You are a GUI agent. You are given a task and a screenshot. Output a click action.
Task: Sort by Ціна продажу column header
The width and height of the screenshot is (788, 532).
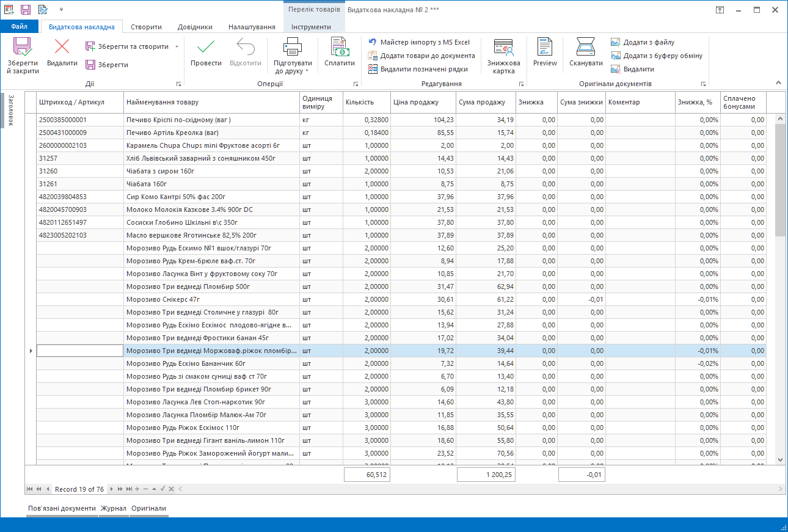tap(423, 103)
